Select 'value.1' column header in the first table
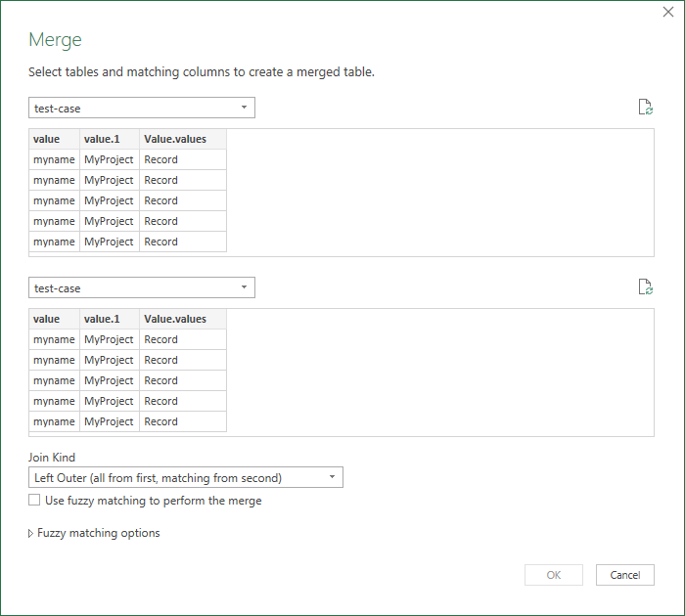Screen dimensions: 685x616 (110, 139)
